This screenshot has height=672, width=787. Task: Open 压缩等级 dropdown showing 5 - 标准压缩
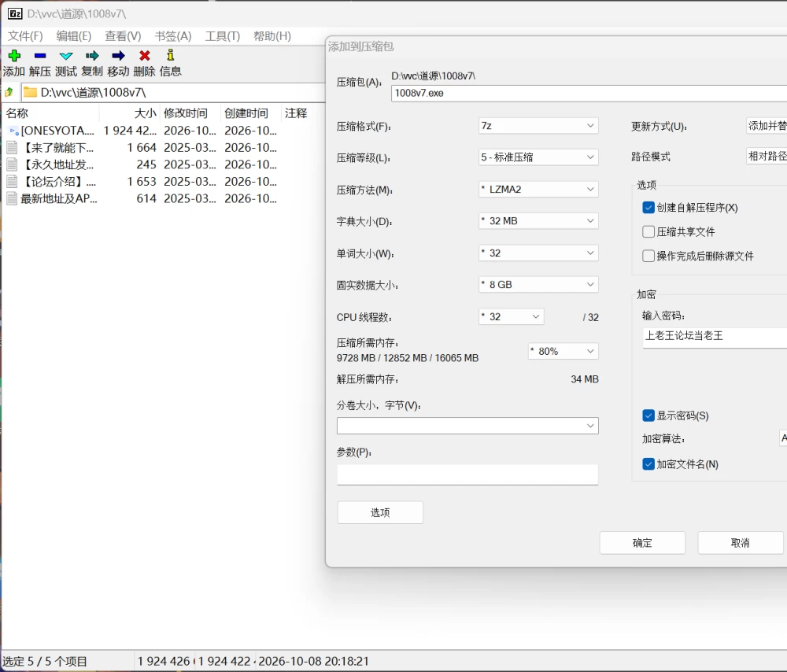[538, 157]
